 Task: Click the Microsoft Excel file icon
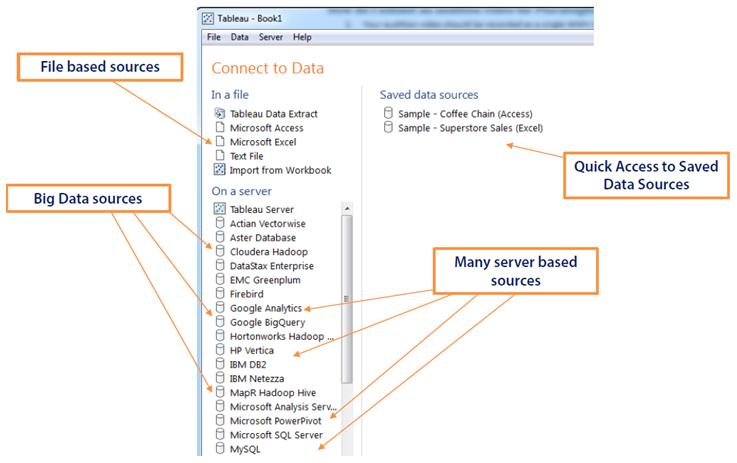pos(220,141)
